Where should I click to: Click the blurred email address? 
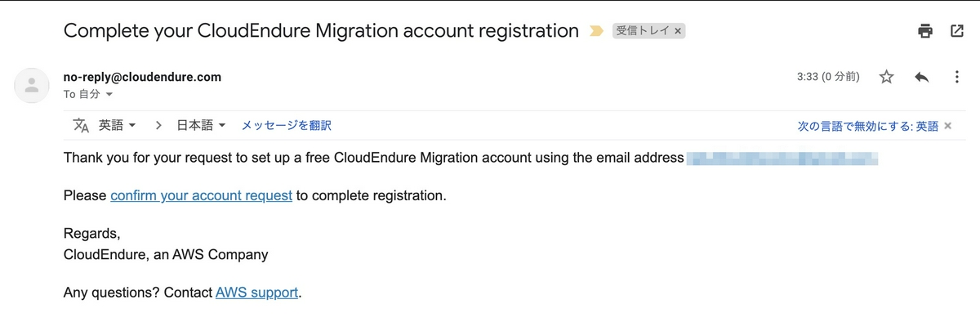click(x=782, y=158)
